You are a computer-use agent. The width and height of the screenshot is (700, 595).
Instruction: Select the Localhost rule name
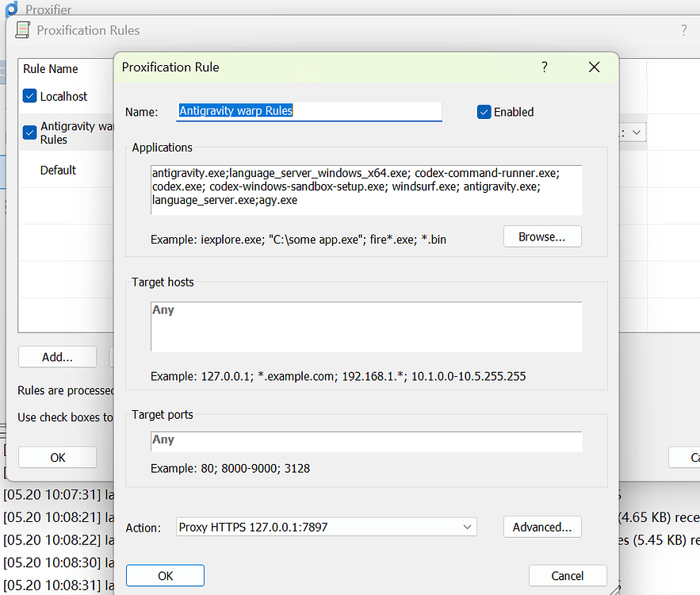63,97
